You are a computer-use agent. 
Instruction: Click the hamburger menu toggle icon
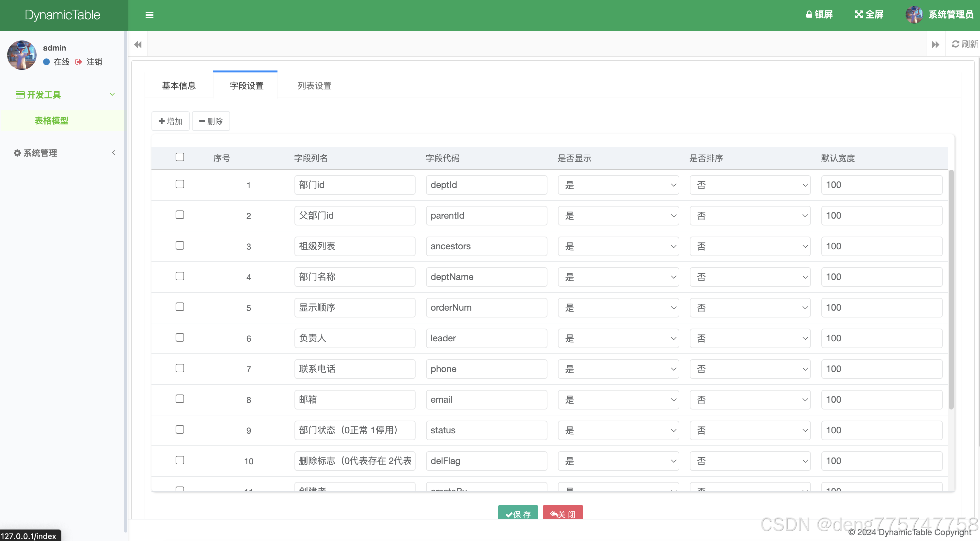tap(149, 15)
